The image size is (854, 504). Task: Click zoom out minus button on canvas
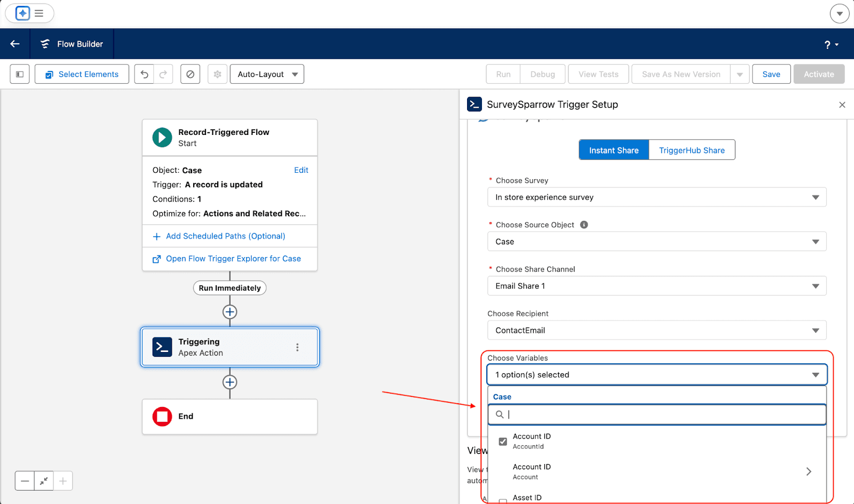pyautogui.click(x=25, y=481)
